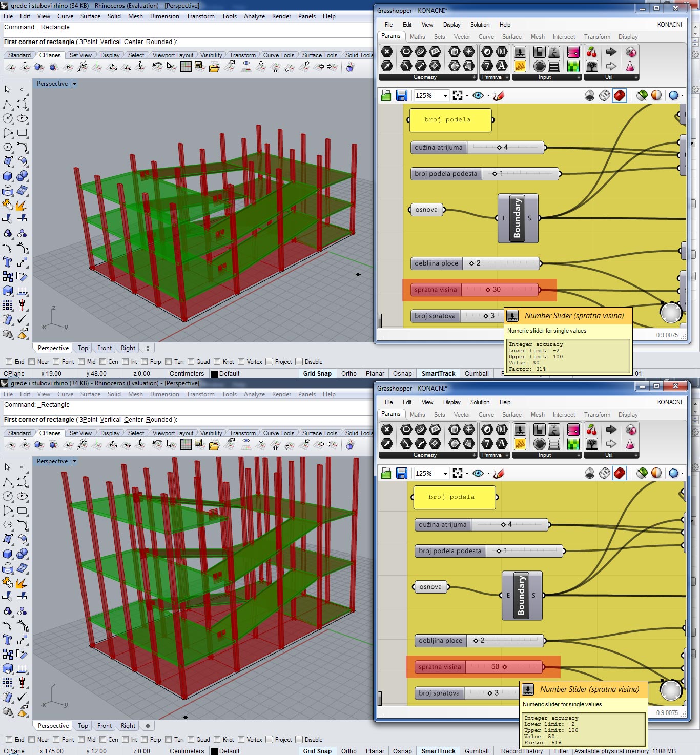Image resolution: width=700 pixels, height=755 pixels.
Task: Click Open file icon in upper Grasshopper canvas toolbar
Action: pos(386,95)
